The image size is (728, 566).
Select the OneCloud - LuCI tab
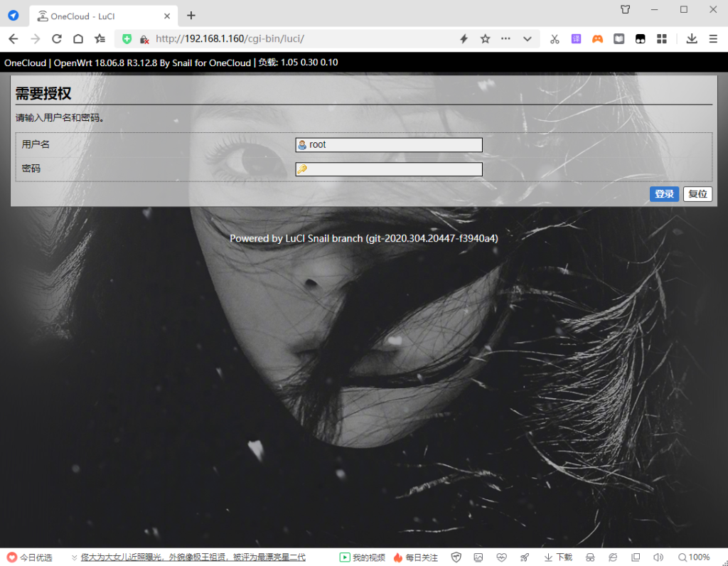click(100, 16)
